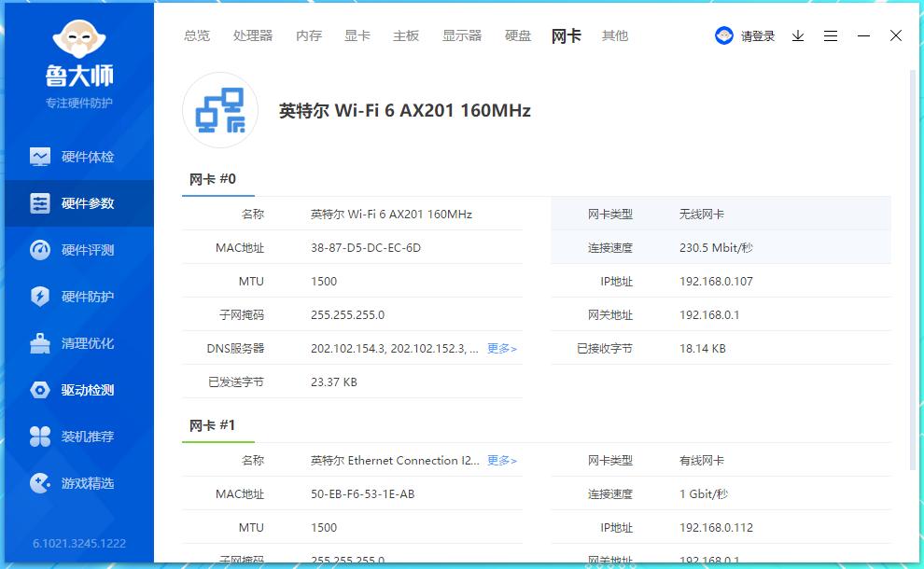Switch to the 硬盘 tab
Image resolution: width=924 pixels, height=569 pixels.
[517, 35]
